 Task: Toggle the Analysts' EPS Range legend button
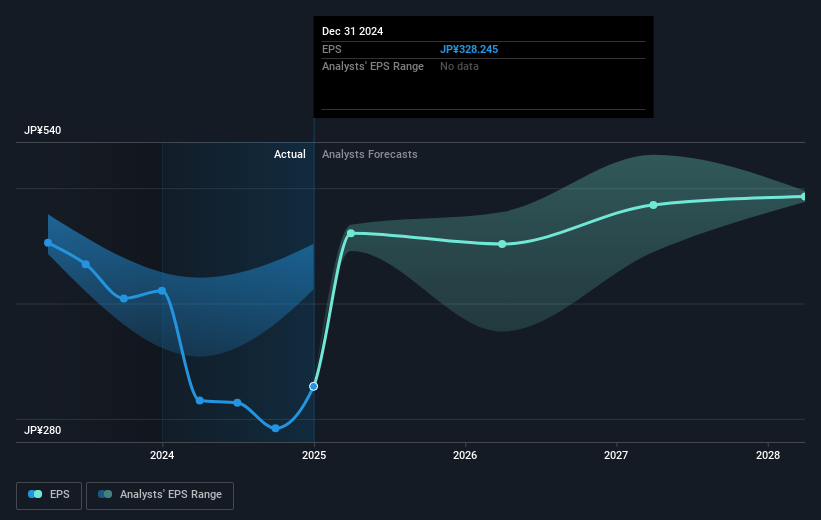click(x=160, y=495)
